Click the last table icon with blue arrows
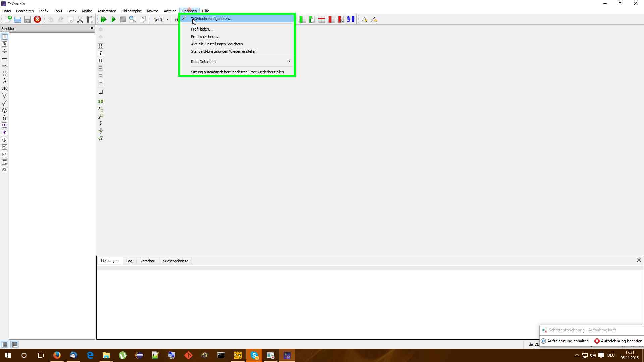The height and width of the screenshot is (362, 644). click(351, 19)
